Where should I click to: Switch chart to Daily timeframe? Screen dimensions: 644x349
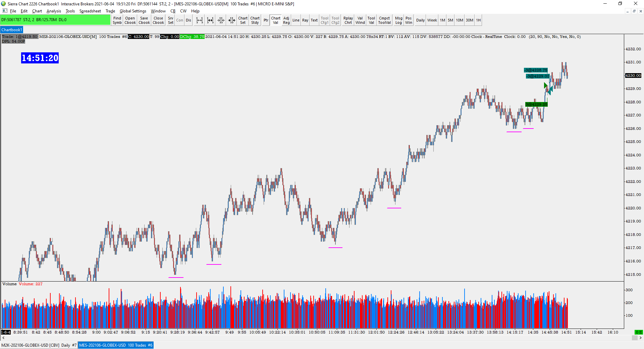[420, 20]
